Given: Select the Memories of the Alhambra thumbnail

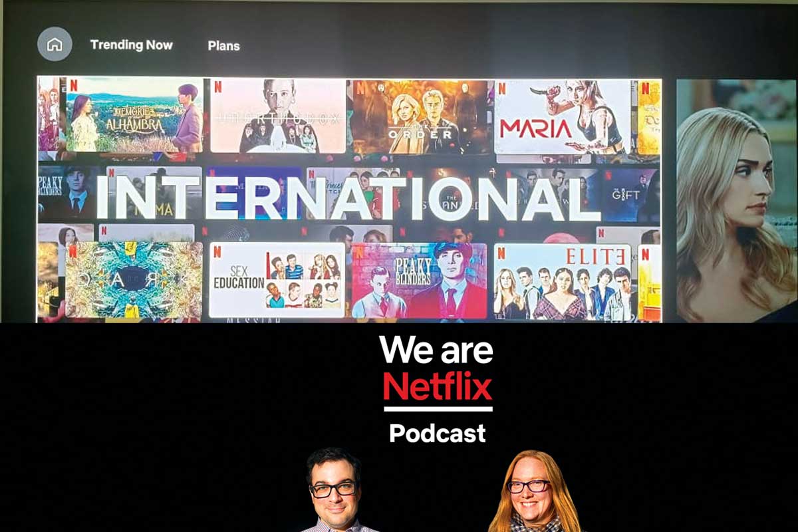Looking at the screenshot, I should [x=134, y=116].
